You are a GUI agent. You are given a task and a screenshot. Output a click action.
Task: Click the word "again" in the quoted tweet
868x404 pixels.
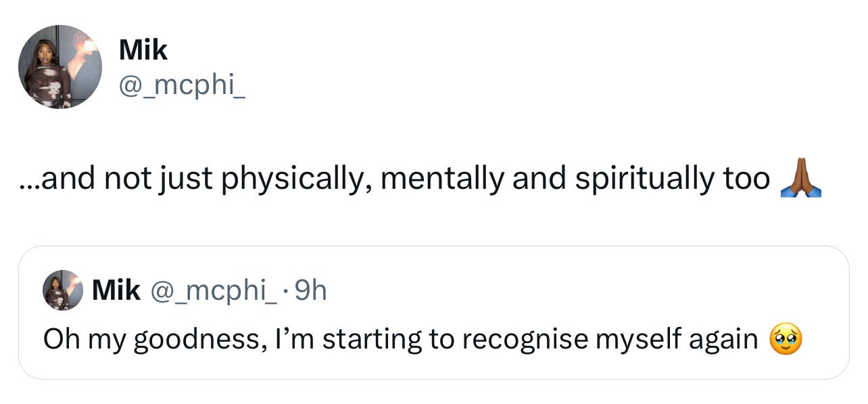tap(723, 340)
